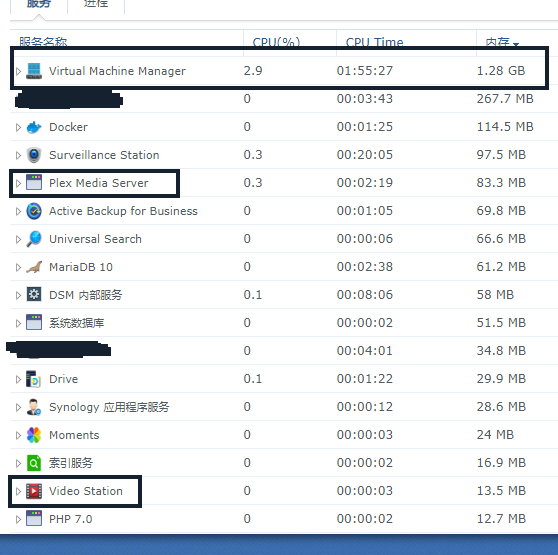Screen dimensions: 558x555
Task: Sort by the CPU(%) column header
Action: point(290,41)
